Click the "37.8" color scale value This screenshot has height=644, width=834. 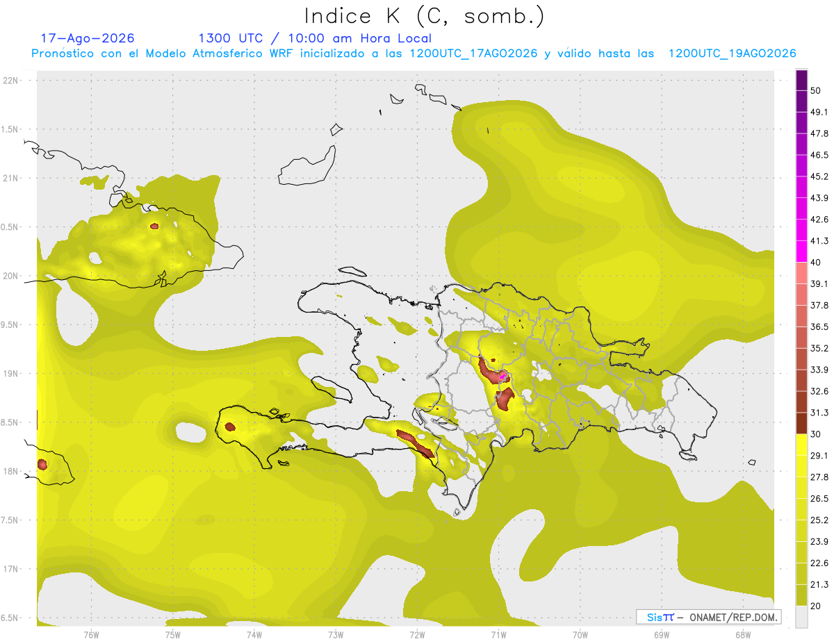click(x=819, y=305)
